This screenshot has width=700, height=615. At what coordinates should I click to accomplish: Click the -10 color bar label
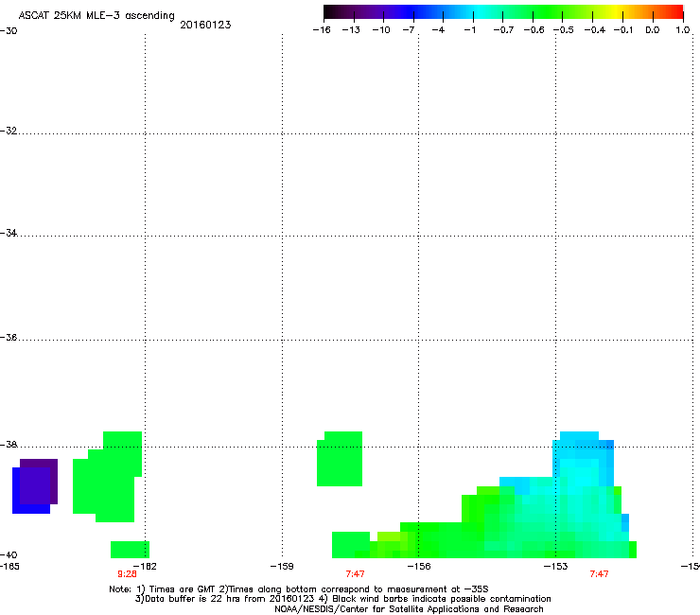tap(381, 30)
